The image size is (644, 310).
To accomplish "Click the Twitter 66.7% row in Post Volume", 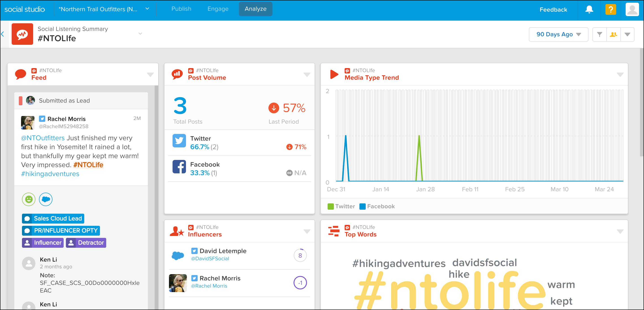I will [240, 142].
